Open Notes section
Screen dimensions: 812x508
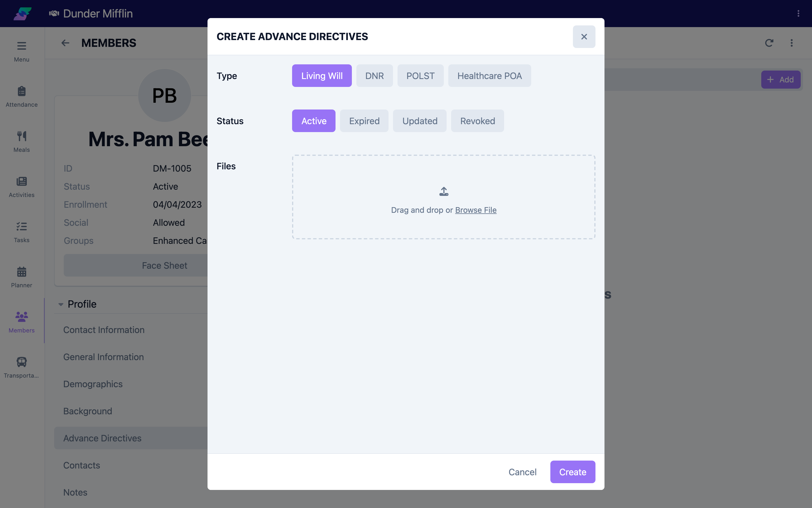click(x=75, y=492)
